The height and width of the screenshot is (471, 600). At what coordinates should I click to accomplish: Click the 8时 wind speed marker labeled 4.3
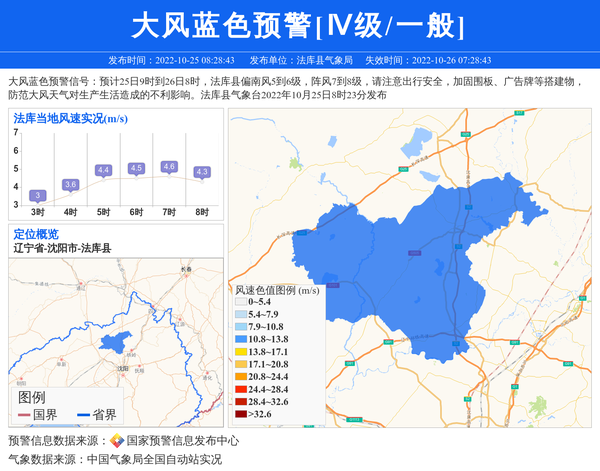pos(202,172)
